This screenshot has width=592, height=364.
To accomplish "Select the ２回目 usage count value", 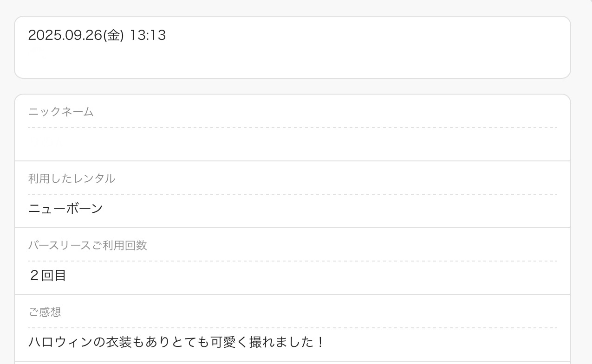I will pyautogui.click(x=48, y=275).
